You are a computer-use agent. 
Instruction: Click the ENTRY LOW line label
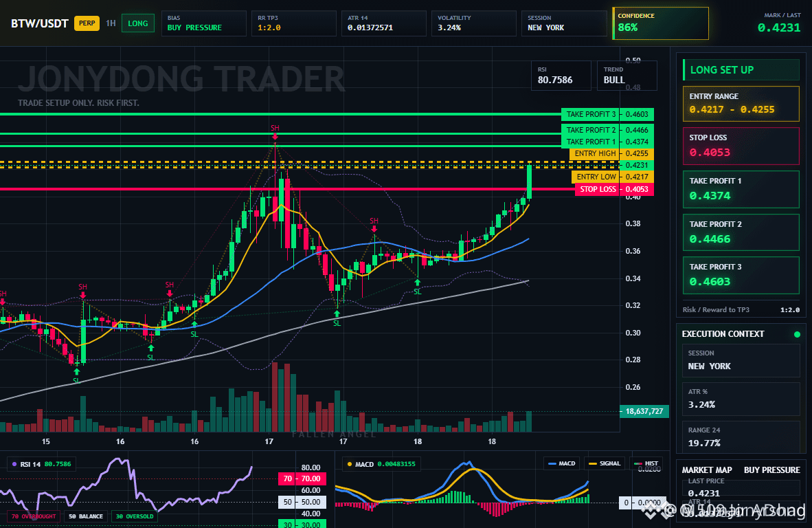(596, 177)
